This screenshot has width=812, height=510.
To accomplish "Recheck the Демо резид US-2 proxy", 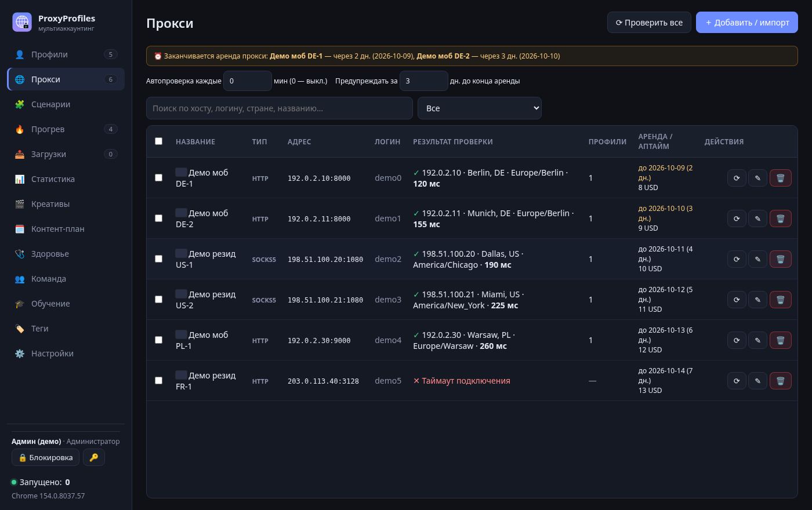I will coord(737,300).
